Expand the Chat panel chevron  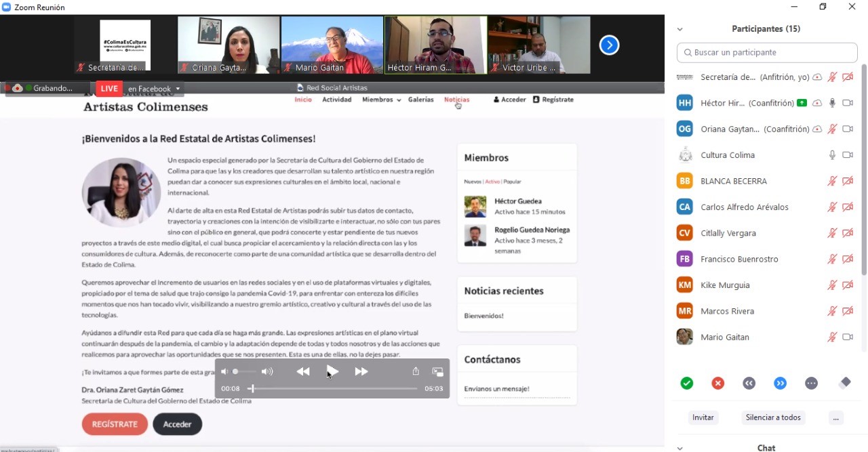pos(679,448)
